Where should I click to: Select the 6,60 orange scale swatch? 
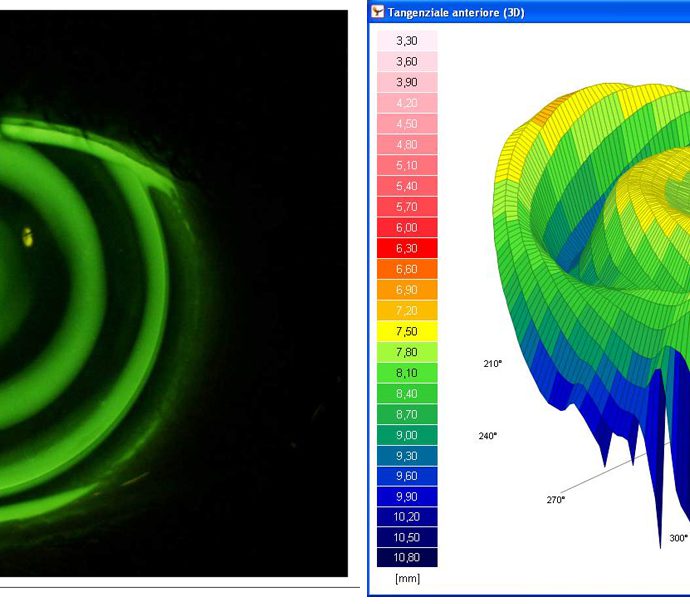pyautogui.click(x=406, y=269)
